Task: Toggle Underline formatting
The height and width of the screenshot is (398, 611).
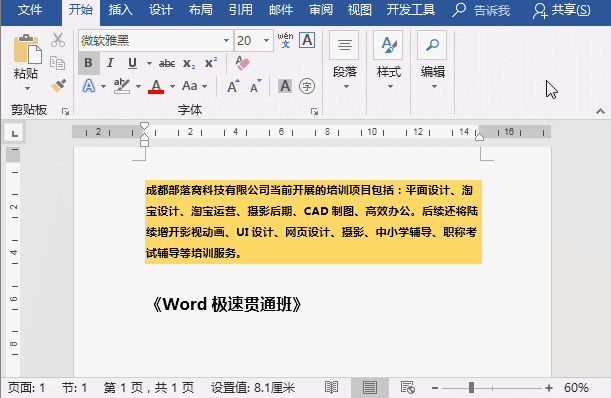Action: [132, 63]
